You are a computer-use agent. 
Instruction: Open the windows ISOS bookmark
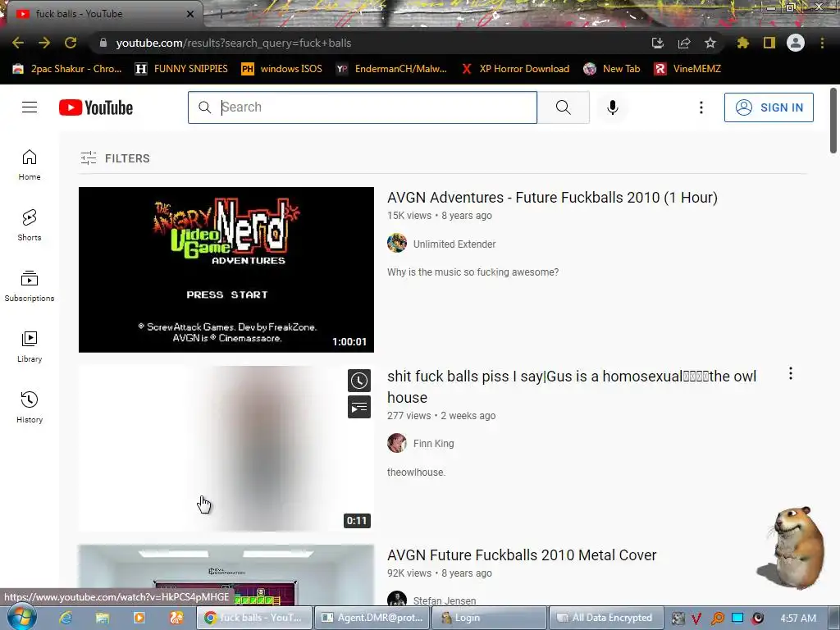point(282,69)
